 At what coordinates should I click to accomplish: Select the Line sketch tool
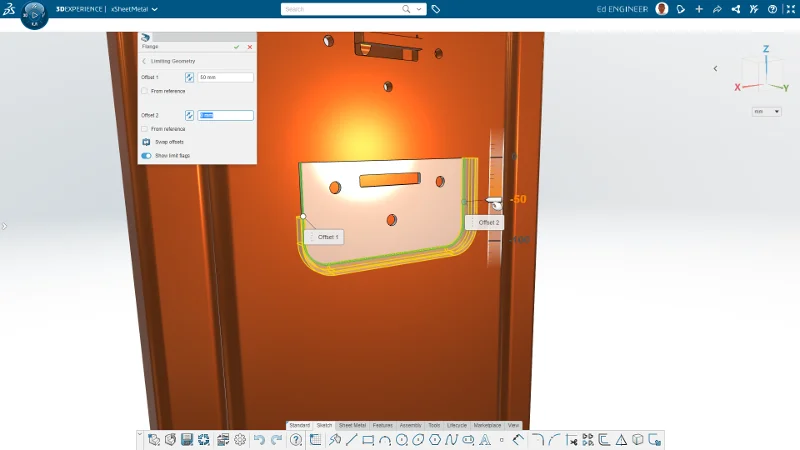[352, 440]
